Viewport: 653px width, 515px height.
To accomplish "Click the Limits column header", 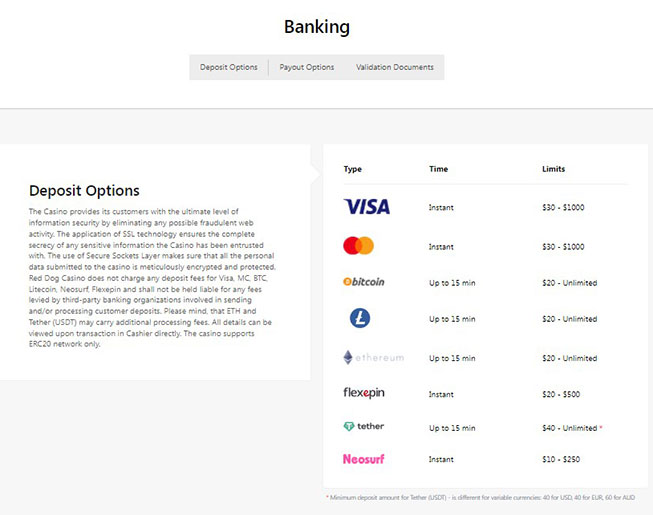I will point(553,169).
